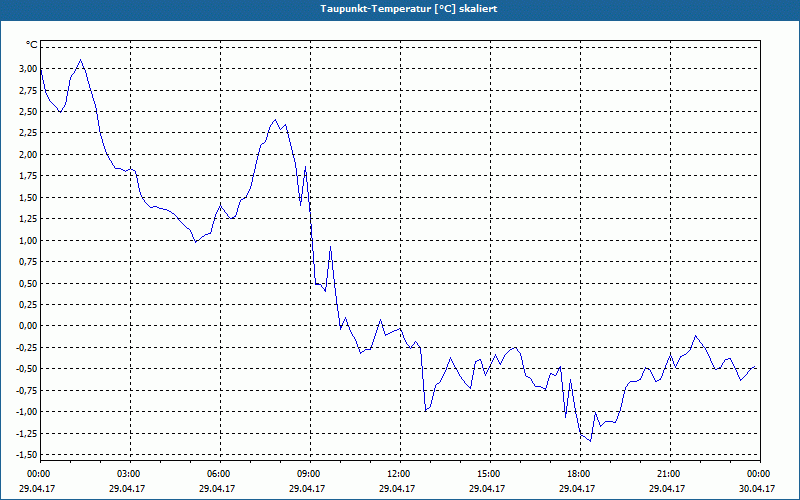800x500 pixels.
Task: Click the 03:00 time label on the x-axis
Action: (129, 473)
